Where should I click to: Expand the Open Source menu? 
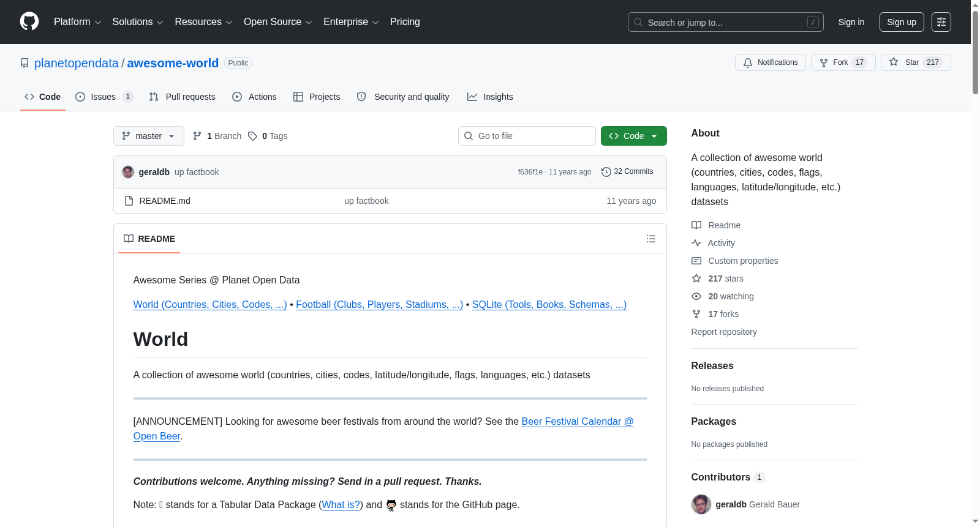coord(278,22)
